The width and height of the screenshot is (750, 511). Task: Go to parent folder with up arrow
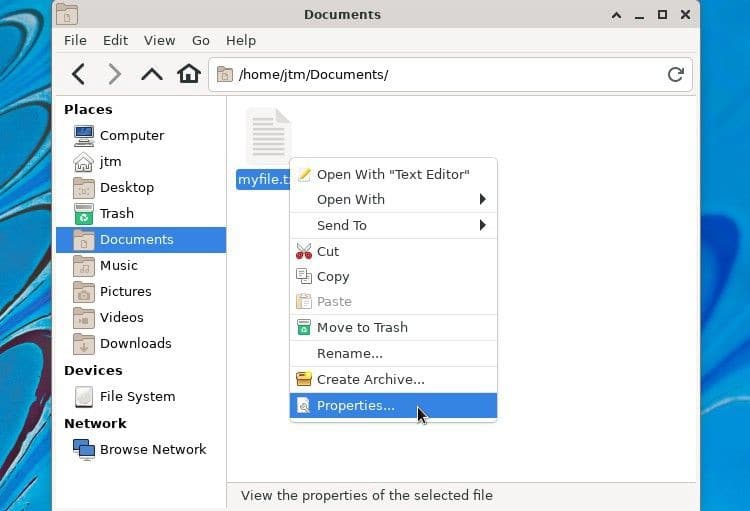pyautogui.click(x=152, y=75)
